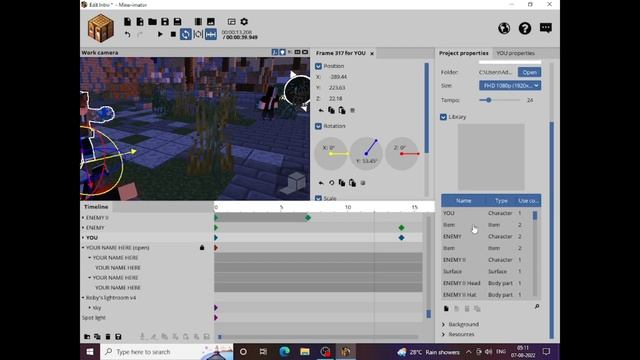The height and width of the screenshot is (360, 640).
Task: Click the Save project icon
Action: pos(165,22)
